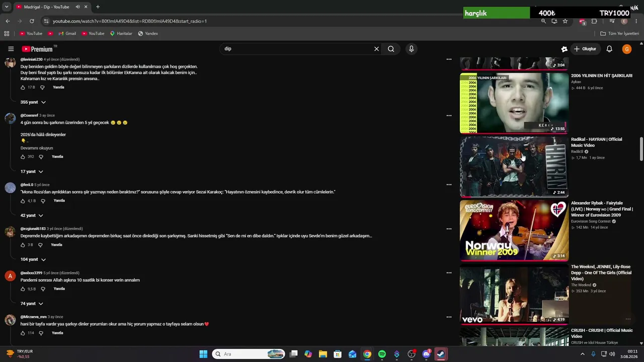Open Chrome media controls icon
The width and height of the screenshot is (644, 362).
(x=612, y=21)
